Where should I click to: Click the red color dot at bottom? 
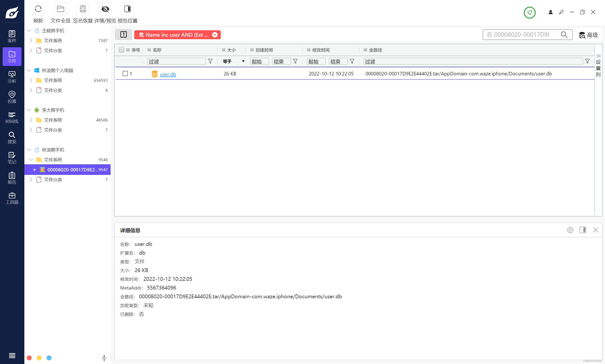point(29,358)
